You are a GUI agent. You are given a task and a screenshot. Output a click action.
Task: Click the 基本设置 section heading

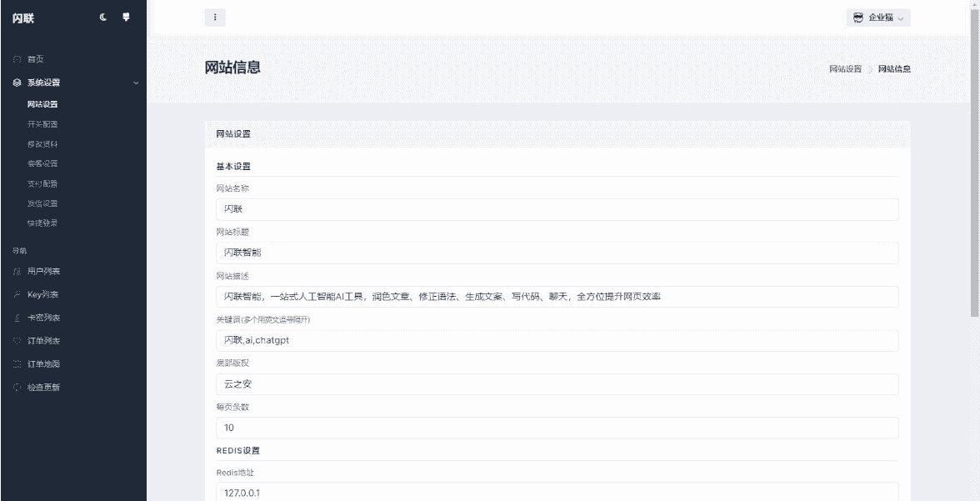233,167
